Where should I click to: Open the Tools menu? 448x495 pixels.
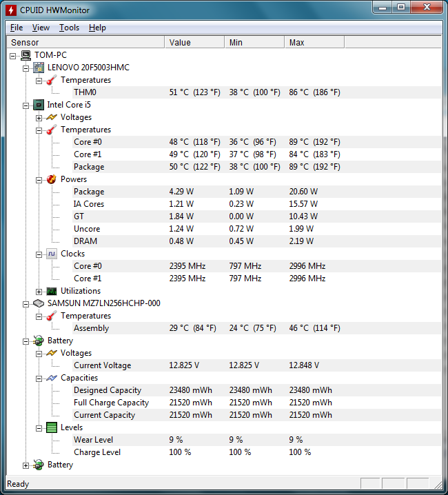[x=69, y=28]
